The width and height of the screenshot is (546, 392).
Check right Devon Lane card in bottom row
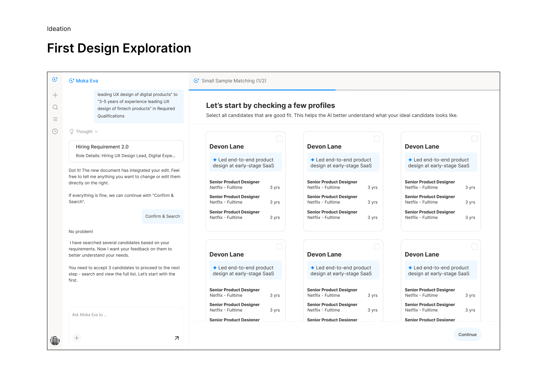[x=474, y=247]
